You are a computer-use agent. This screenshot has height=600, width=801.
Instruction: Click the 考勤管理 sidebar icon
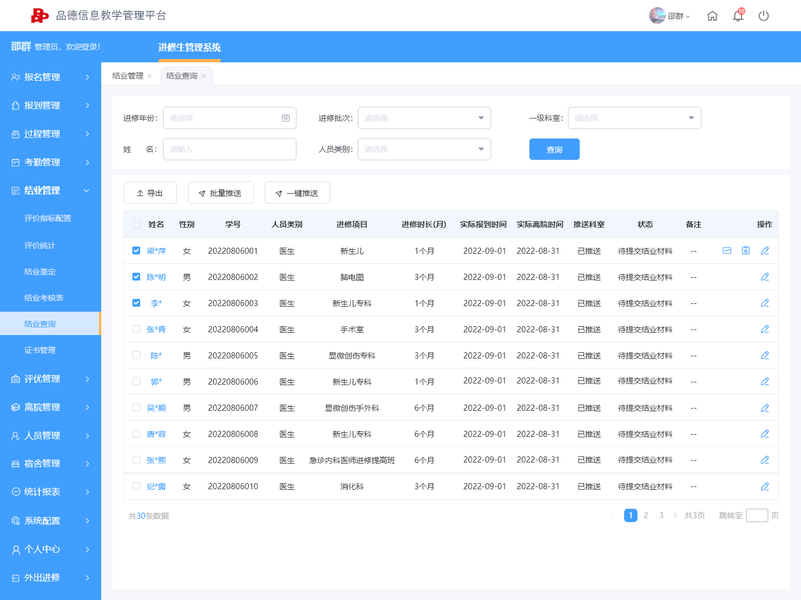point(15,162)
